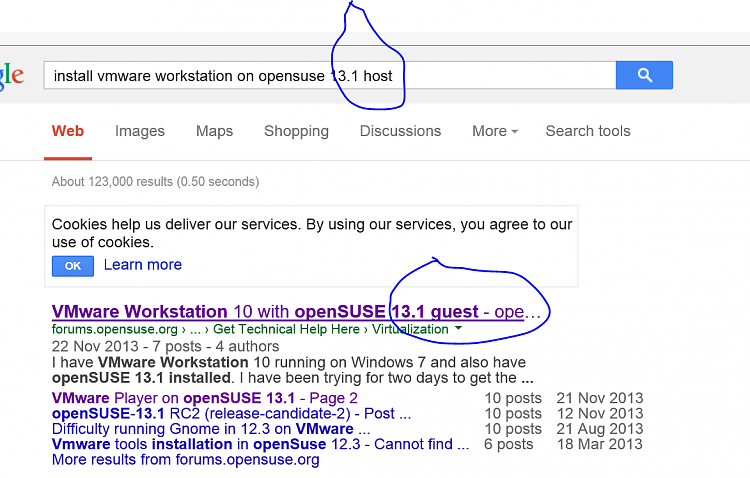This screenshot has height=478, width=750.
Task: Select the Web tab
Action: click(x=68, y=131)
